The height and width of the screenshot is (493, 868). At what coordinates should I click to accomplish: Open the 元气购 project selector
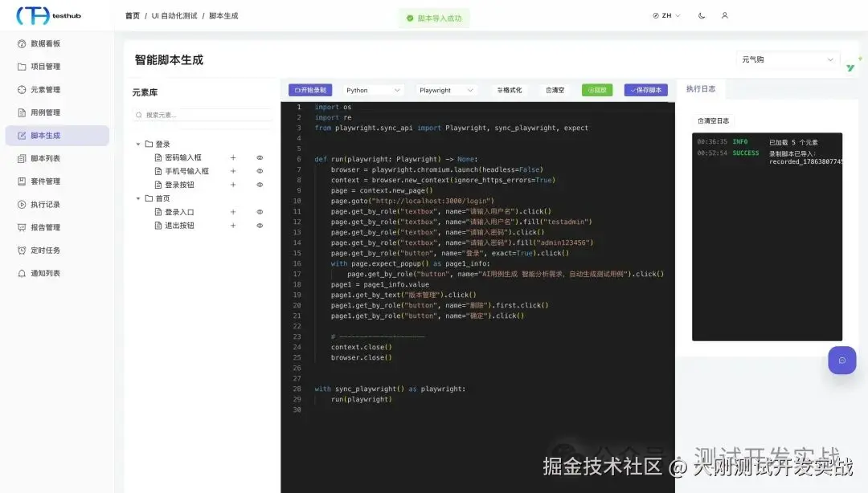pos(787,59)
